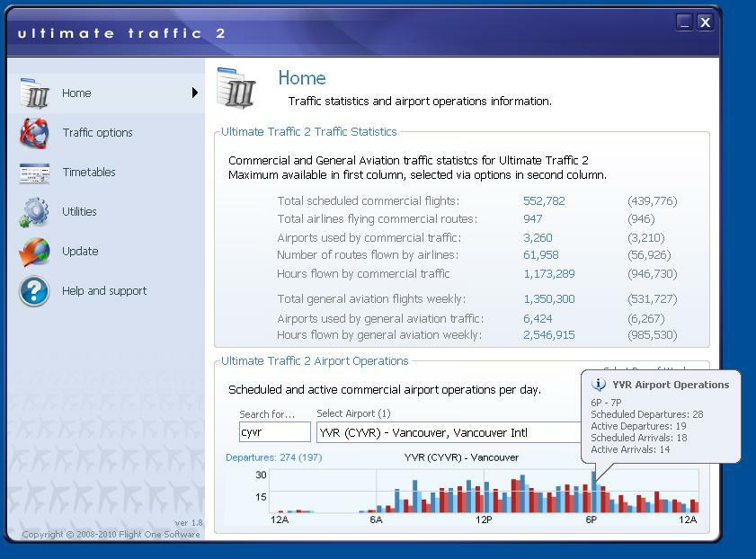Click the Update menu label
The width and height of the screenshot is (756, 559).
click(80, 252)
